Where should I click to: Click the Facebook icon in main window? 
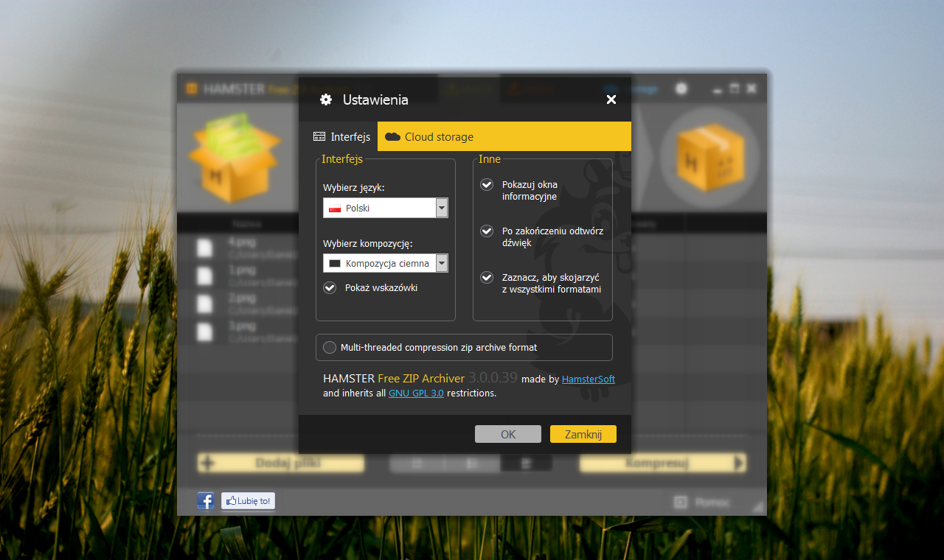point(206,501)
